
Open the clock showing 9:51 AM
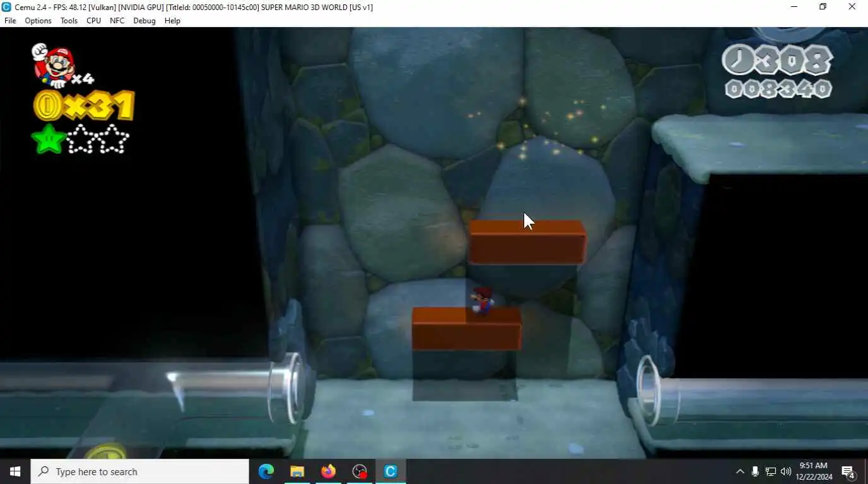coord(814,471)
